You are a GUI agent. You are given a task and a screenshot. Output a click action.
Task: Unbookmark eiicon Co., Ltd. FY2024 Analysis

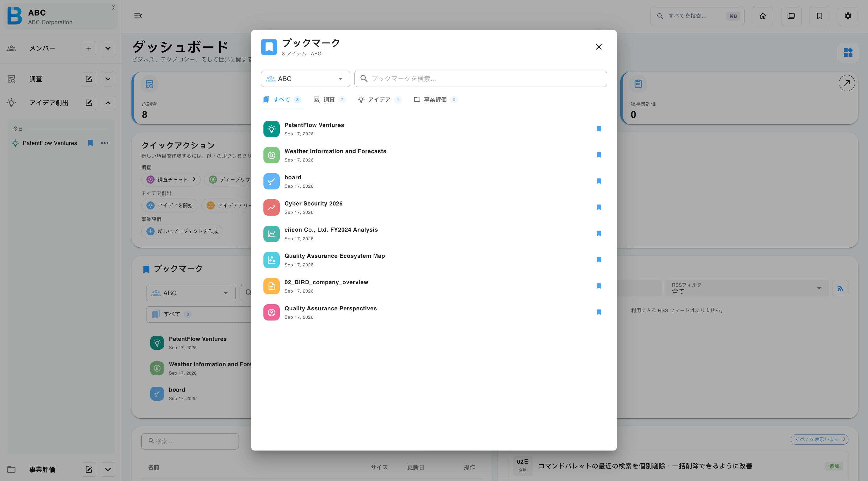tap(599, 234)
